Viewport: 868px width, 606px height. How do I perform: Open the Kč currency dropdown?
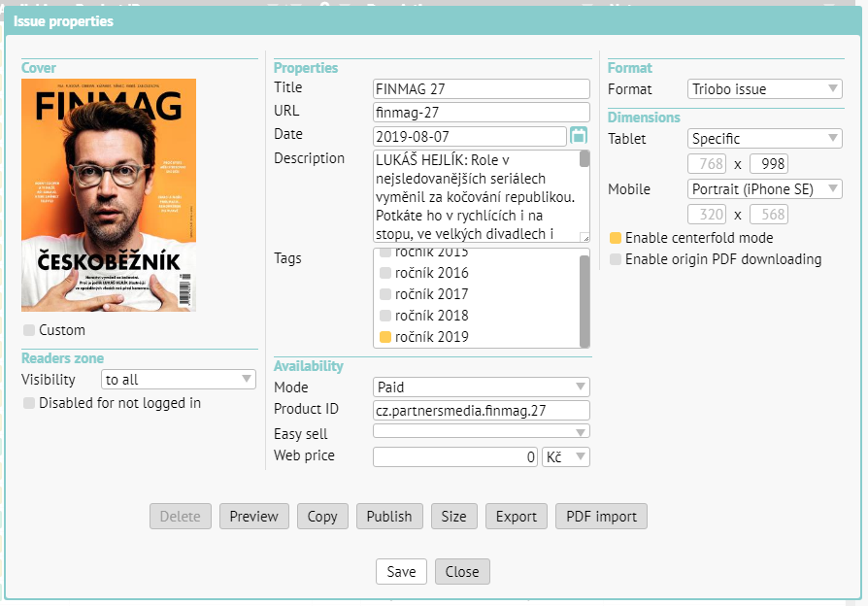[566, 456]
